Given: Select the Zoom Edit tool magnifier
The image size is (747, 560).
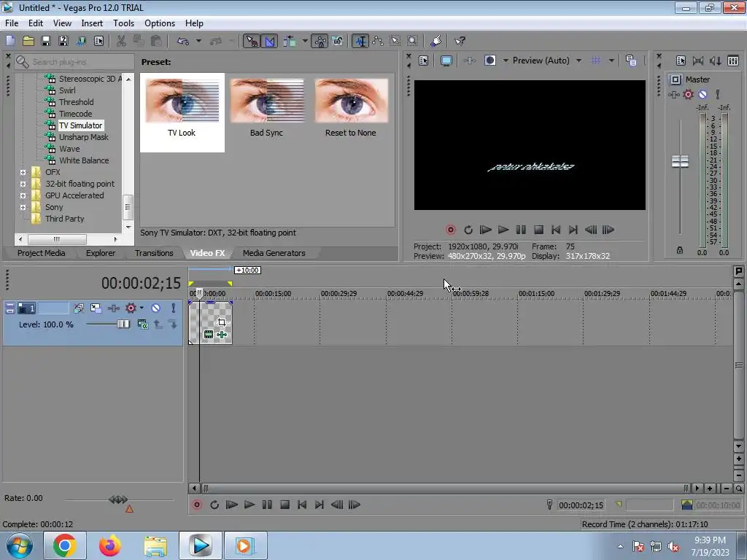Looking at the screenshot, I should pyautogui.click(x=413, y=42).
